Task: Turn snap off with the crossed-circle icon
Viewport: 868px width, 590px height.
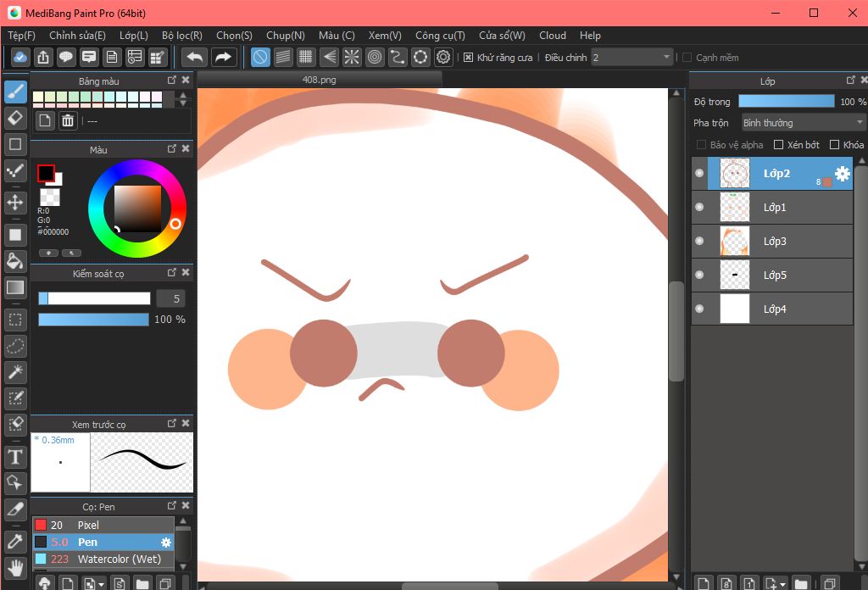Action: pyautogui.click(x=260, y=57)
